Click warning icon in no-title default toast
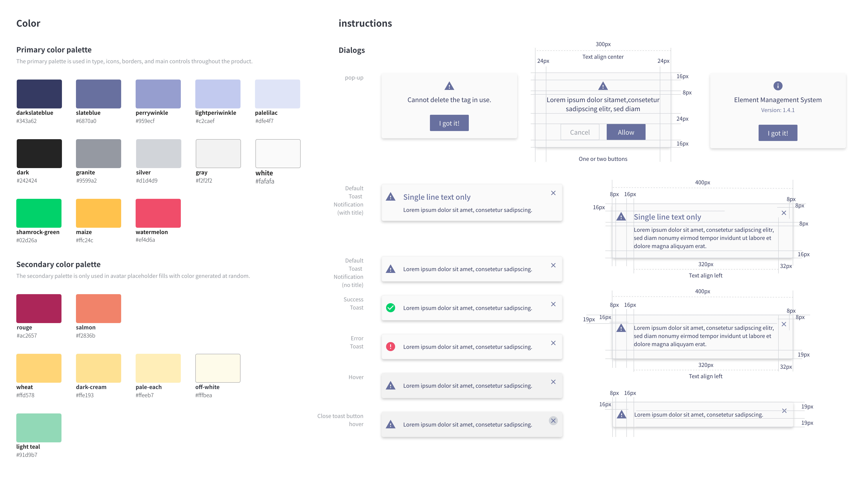The image size is (868, 488). pyautogui.click(x=391, y=269)
